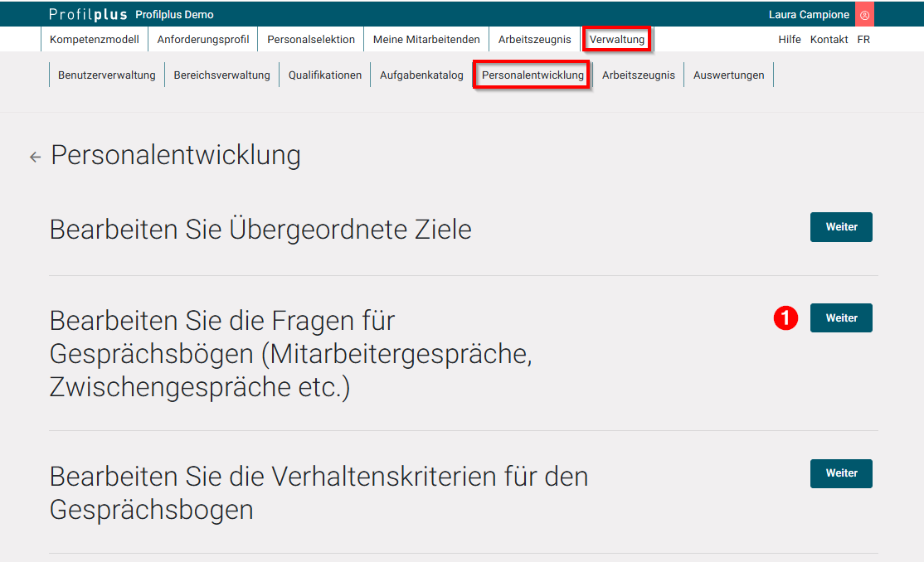
Task: Switch to the Kompetenzmodell menu
Action: (94, 39)
